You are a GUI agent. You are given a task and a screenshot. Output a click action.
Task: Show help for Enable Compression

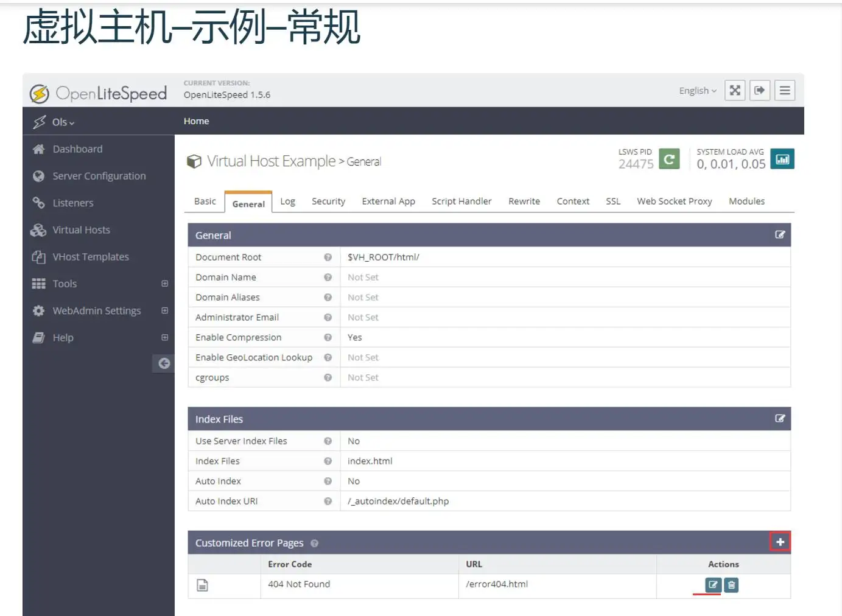coord(328,338)
